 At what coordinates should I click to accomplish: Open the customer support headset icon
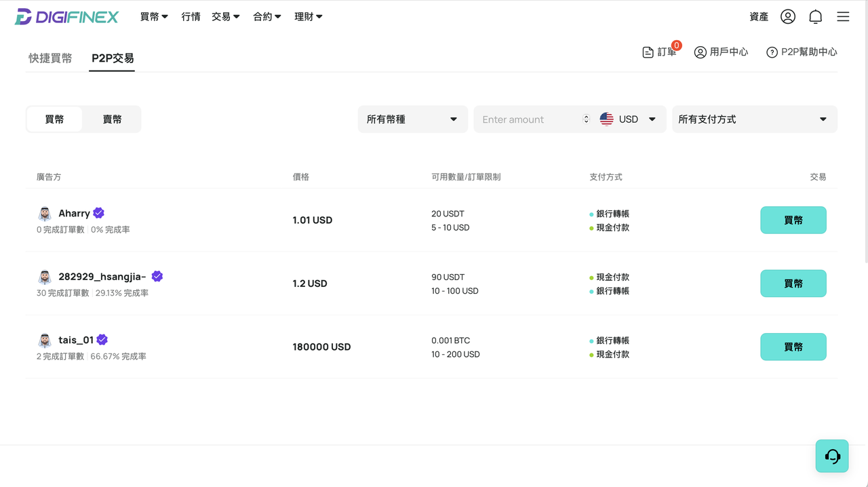832,456
